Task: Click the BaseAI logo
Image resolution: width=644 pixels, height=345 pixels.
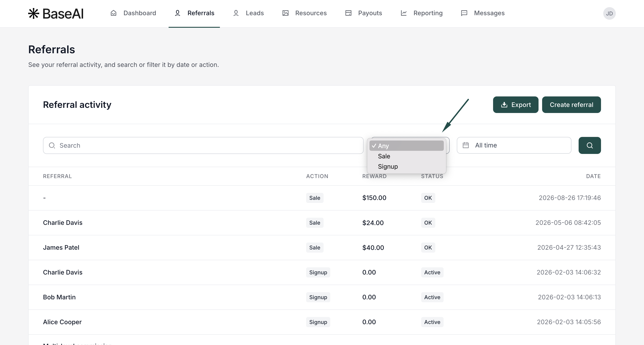Action: pyautogui.click(x=56, y=13)
